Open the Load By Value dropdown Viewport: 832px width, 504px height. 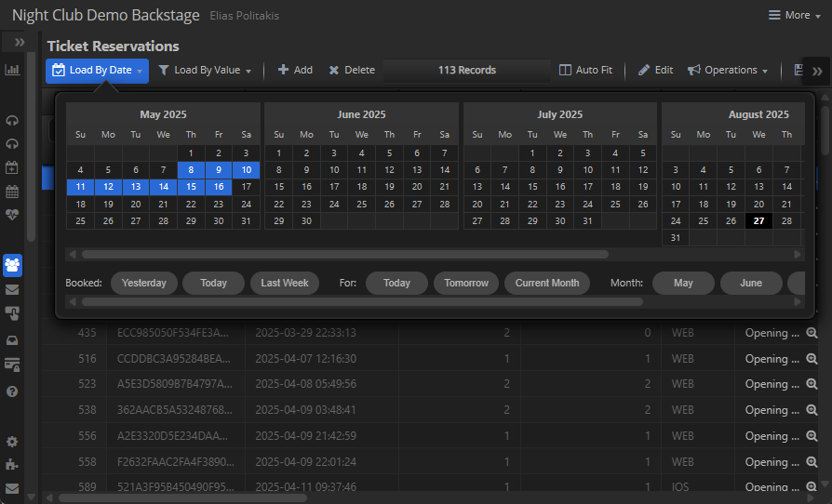(x=205, y=71)
